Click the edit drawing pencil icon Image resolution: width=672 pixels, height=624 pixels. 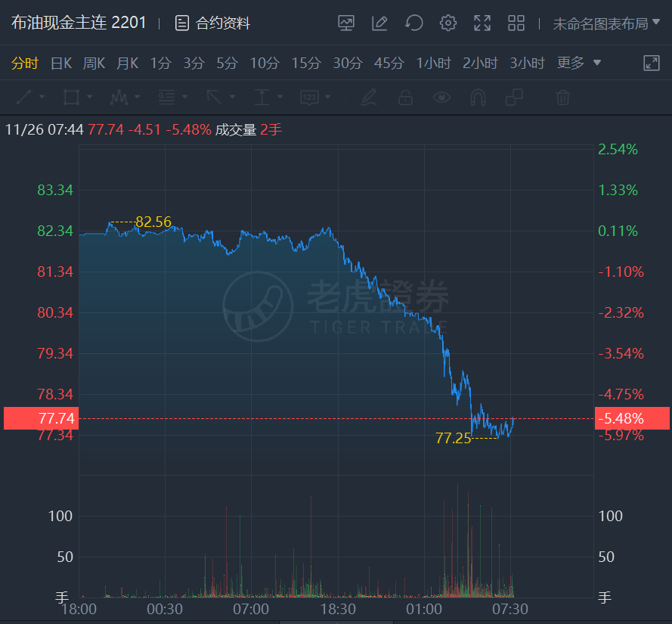[379, 23]
